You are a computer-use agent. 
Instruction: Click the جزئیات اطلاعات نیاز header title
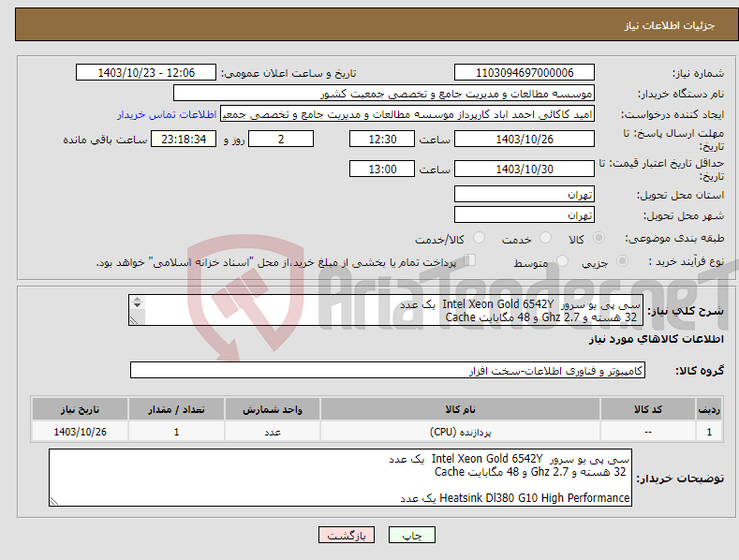(x=670, y=25)
